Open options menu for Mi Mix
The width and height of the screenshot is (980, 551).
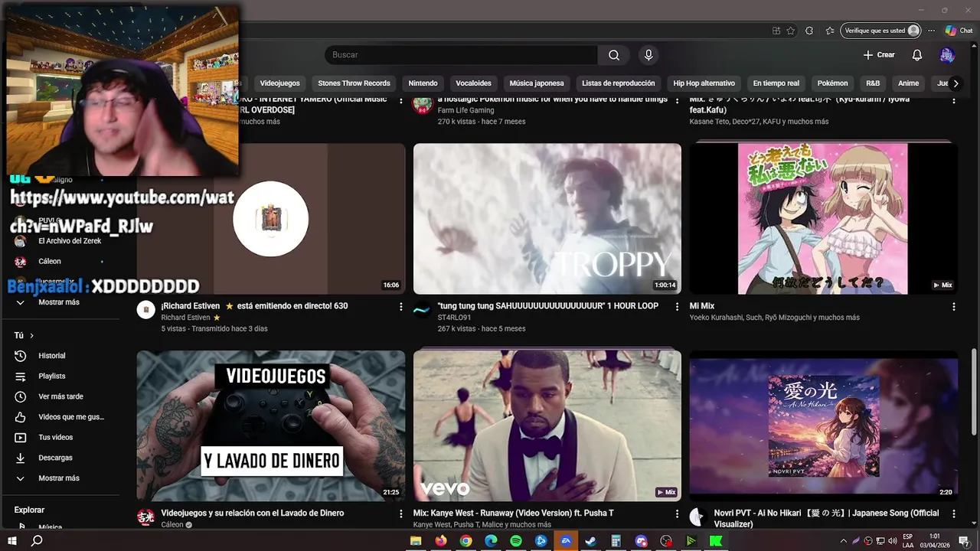coord(953,306)
